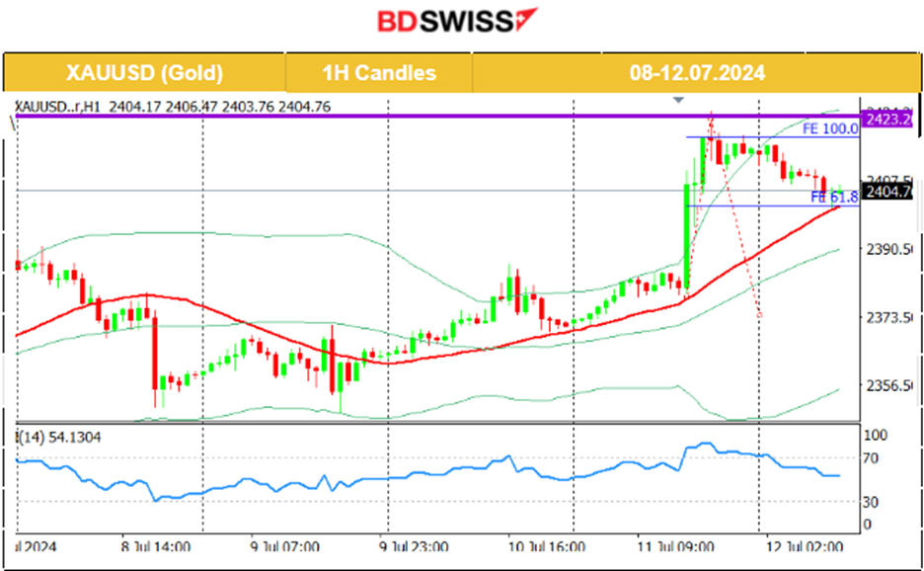Click the RSI 0 level label
924x571 pixels.
[867, 524]
